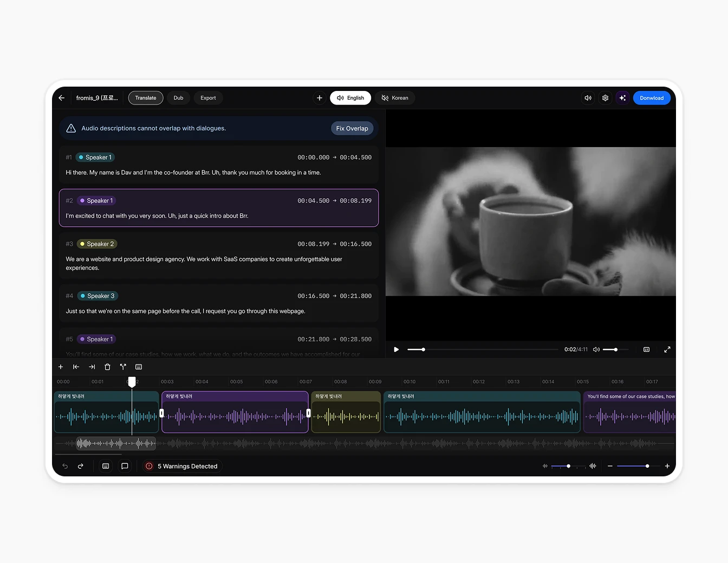Undo the last edit
This screenshot has height=563, width=728.
coord(64,466)
